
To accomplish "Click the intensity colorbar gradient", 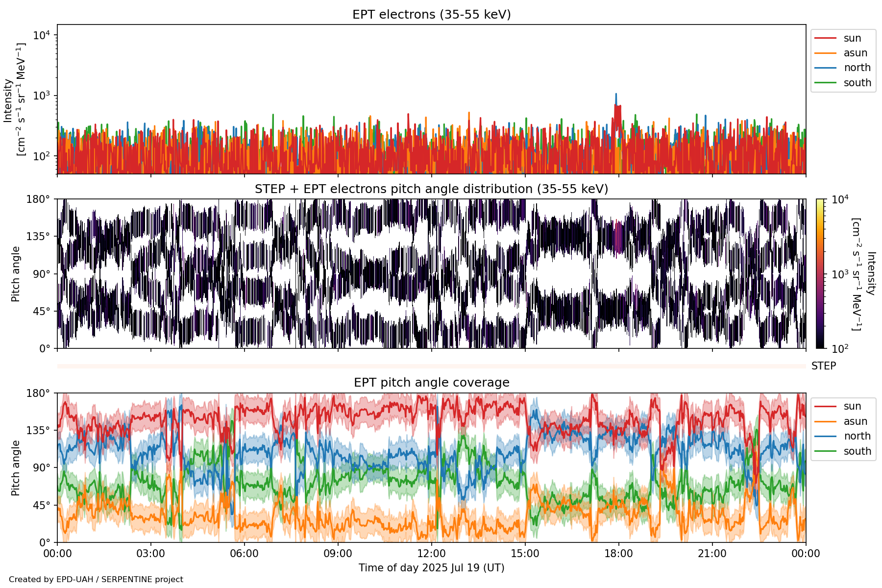I will [820, 273].
